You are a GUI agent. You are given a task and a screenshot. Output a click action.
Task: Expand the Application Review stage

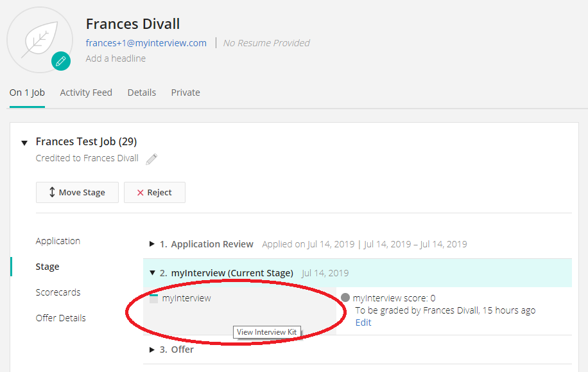[x=152, y=244]
